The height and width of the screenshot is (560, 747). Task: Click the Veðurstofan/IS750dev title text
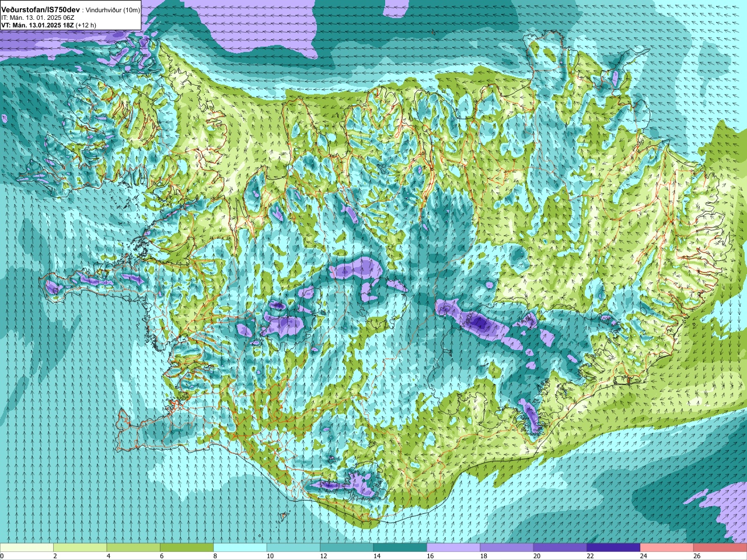coord(40,10)
